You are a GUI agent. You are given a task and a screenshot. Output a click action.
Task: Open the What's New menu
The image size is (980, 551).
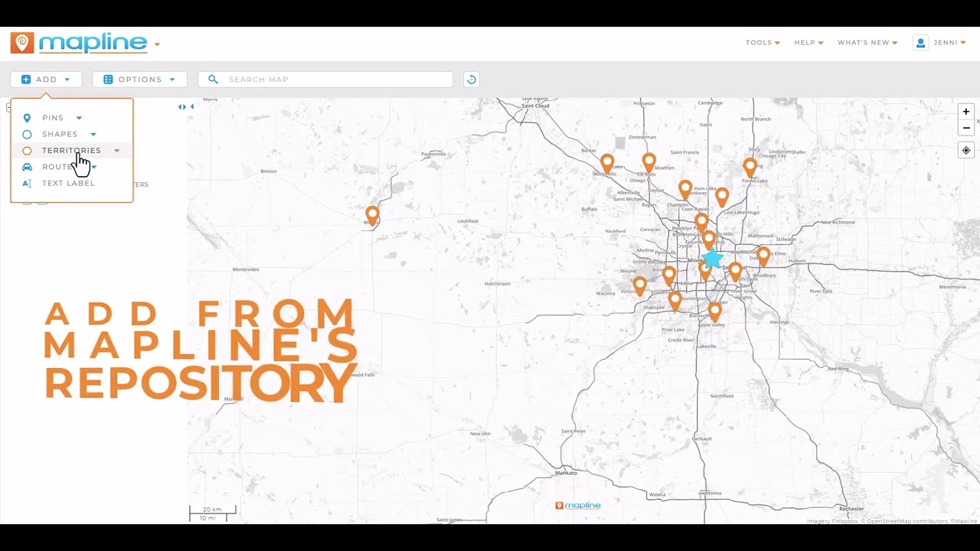[867, 43]
